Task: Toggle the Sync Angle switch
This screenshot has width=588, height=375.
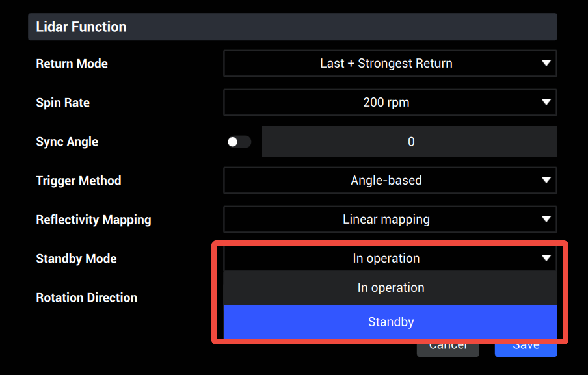Action: pyautogui.click(x=239, y=142)
